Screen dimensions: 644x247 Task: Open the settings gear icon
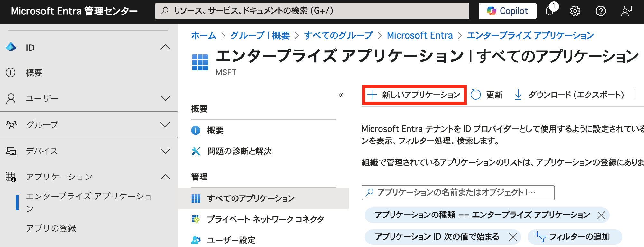pos(575,11)
